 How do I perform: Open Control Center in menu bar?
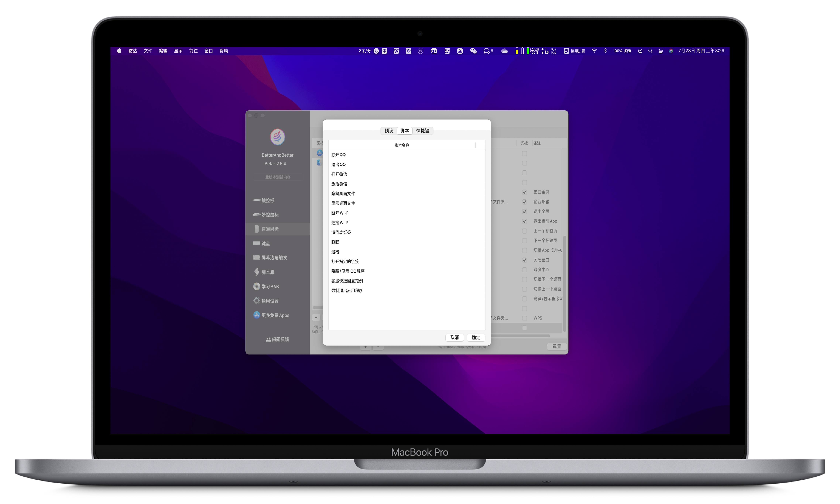(661, 51)
